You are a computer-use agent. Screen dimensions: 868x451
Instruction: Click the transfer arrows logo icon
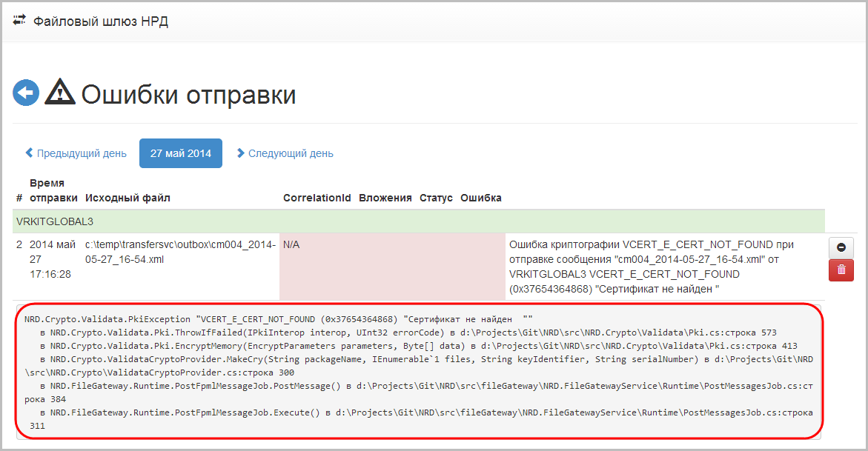[19, 20]
